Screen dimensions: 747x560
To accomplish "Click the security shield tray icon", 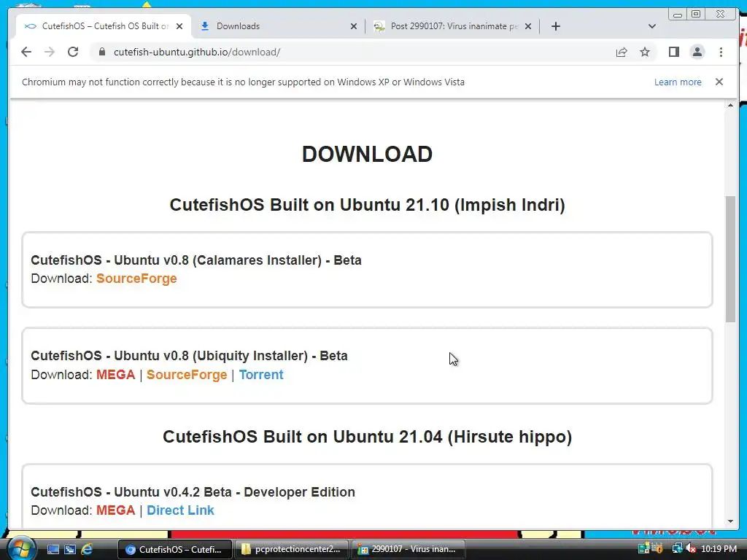I will [657, 548].
